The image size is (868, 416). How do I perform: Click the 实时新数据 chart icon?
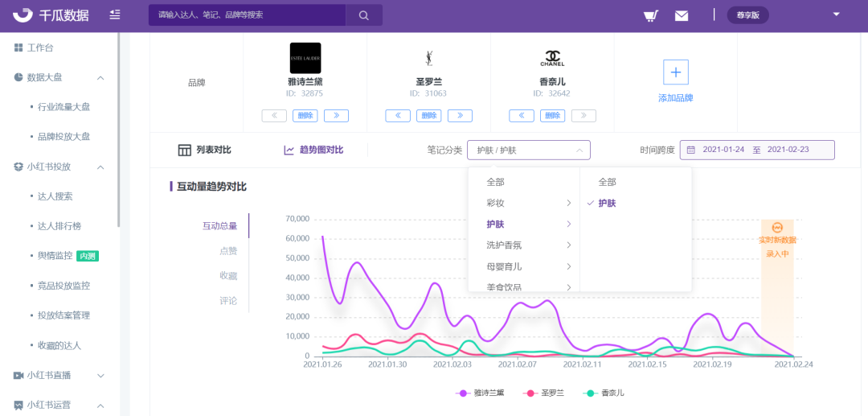pos(777,228)
